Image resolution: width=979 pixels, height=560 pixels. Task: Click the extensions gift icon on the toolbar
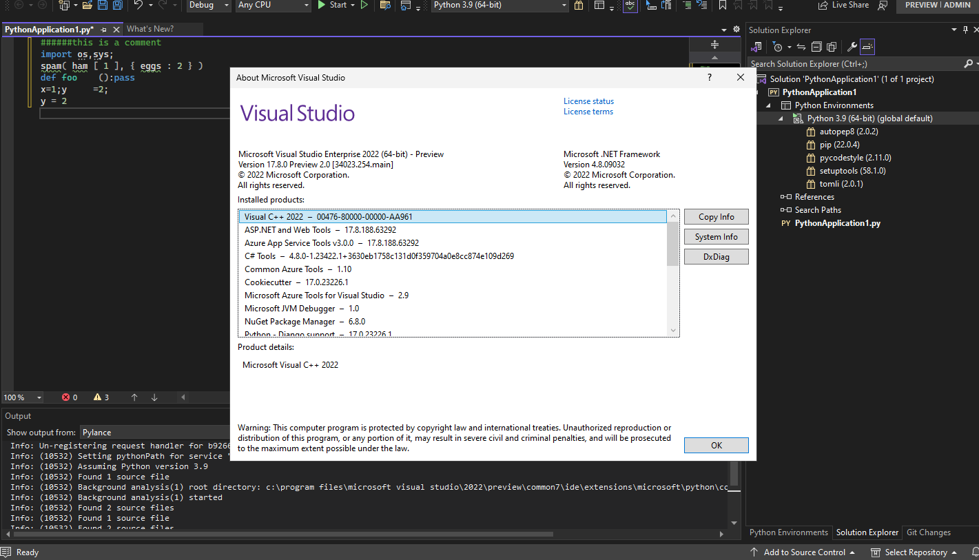point(577,6)
